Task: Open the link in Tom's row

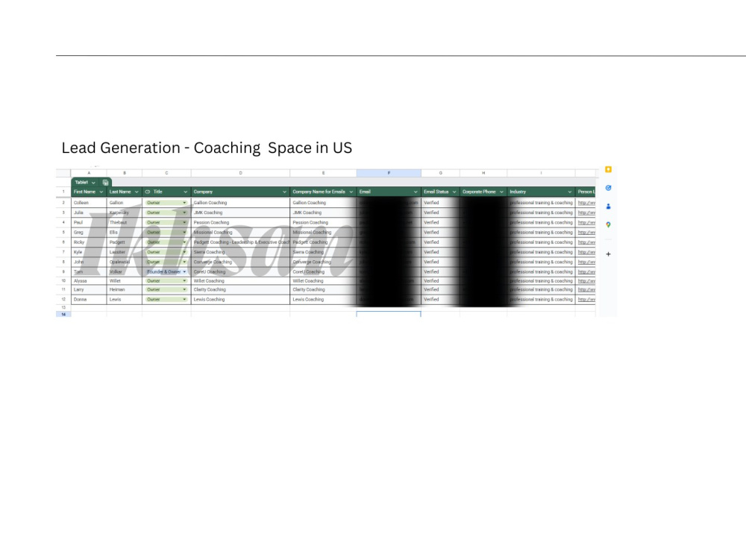Action: 586,272
